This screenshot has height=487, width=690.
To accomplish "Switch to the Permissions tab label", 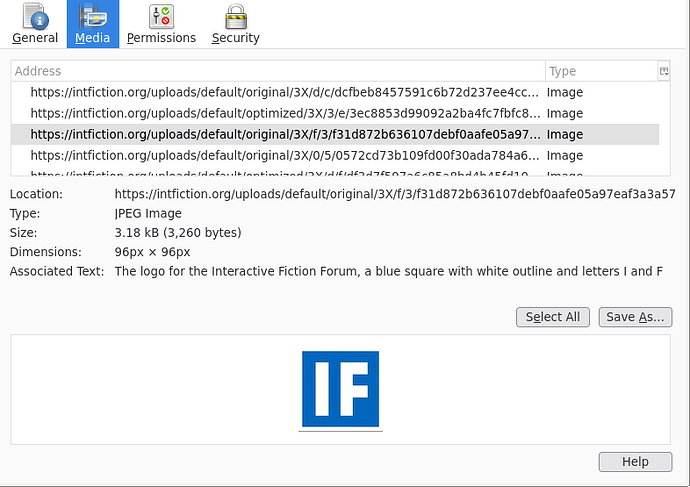I will [x=161, y=38].
